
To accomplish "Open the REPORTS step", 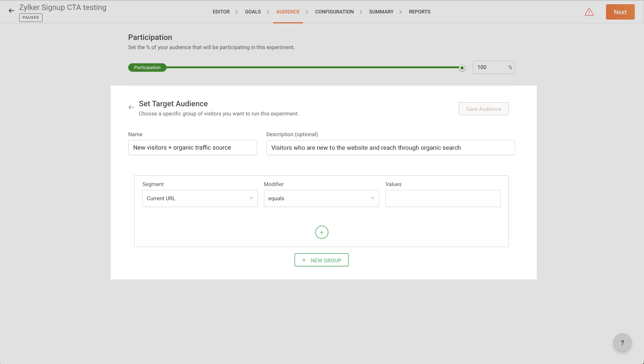I will tap(419, 12).
